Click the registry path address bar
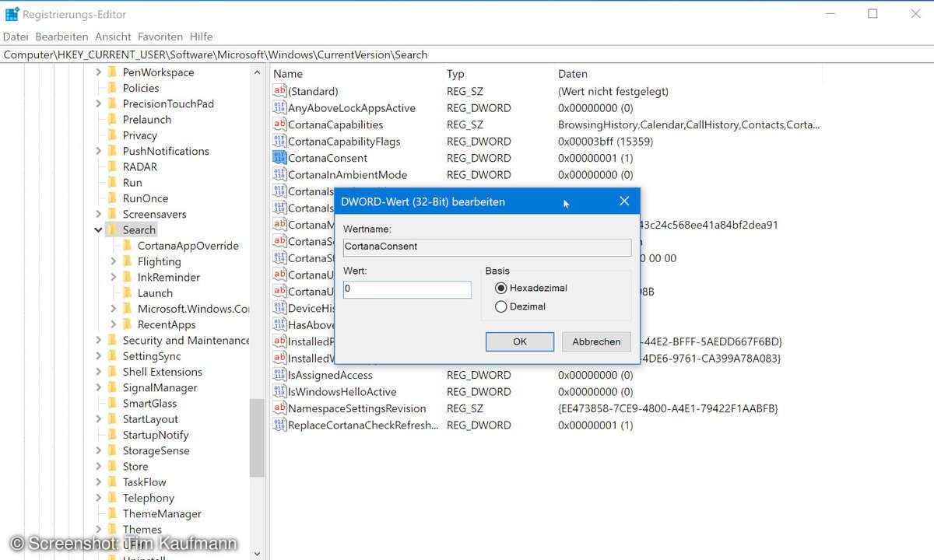 [x=467, y=54]
